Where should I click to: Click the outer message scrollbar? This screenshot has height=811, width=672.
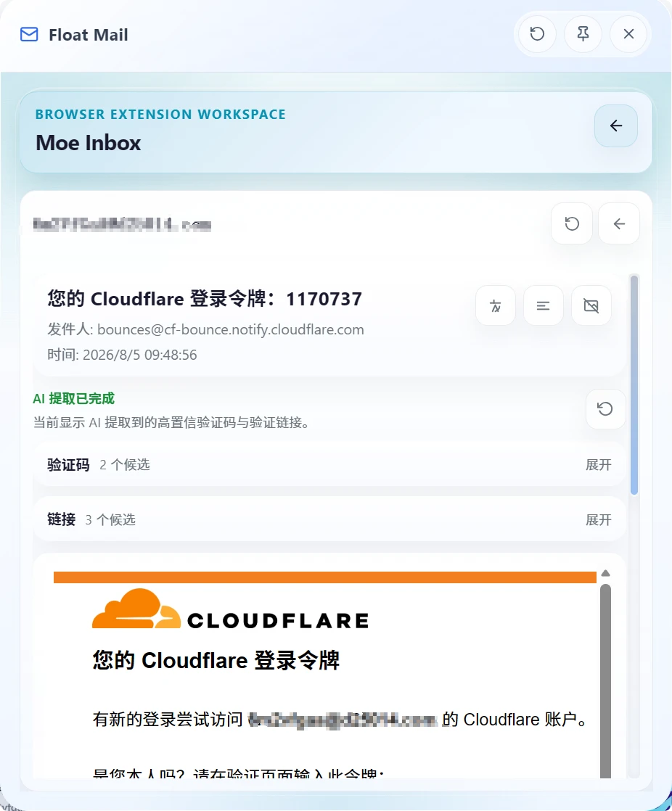coord(634,385)
